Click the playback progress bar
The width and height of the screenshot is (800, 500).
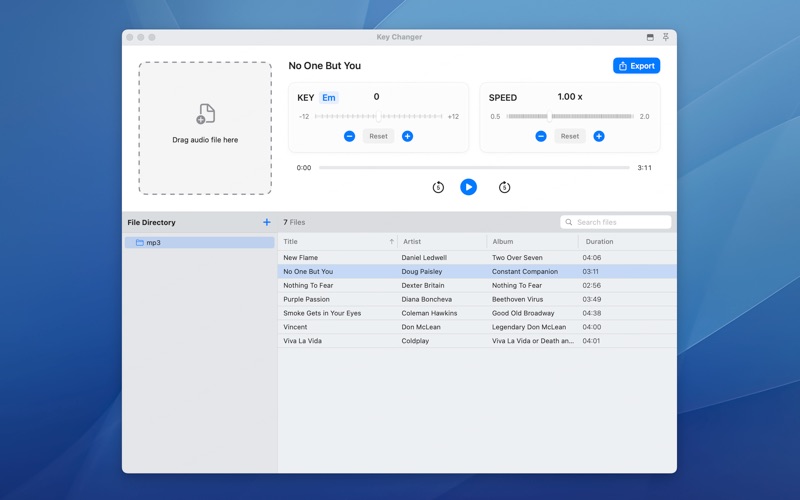474,167
